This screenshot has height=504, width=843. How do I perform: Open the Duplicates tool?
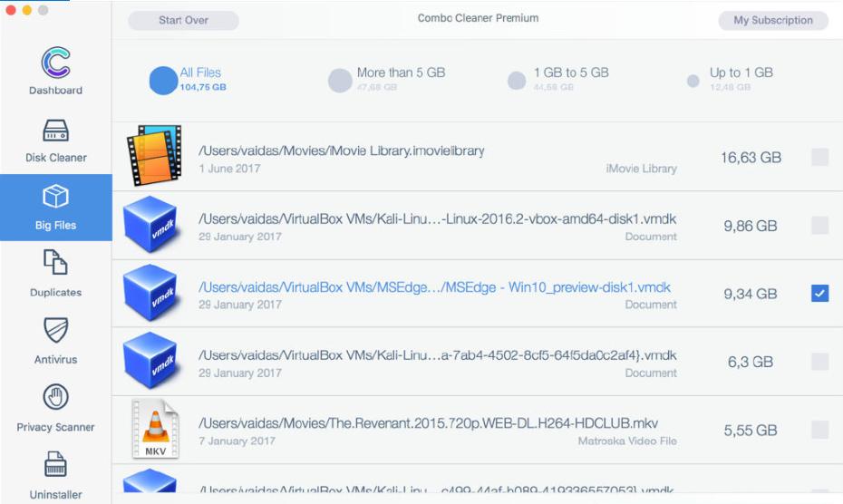tap(55, 266)
